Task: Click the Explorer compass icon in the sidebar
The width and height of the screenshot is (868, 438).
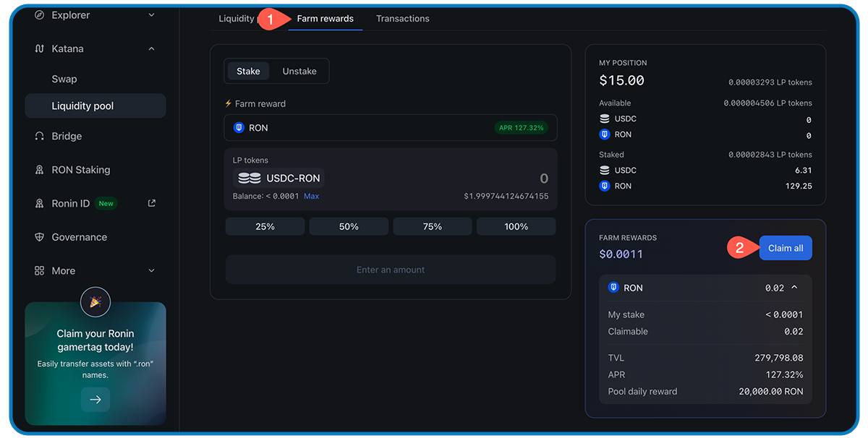Action: click(39, 15)
